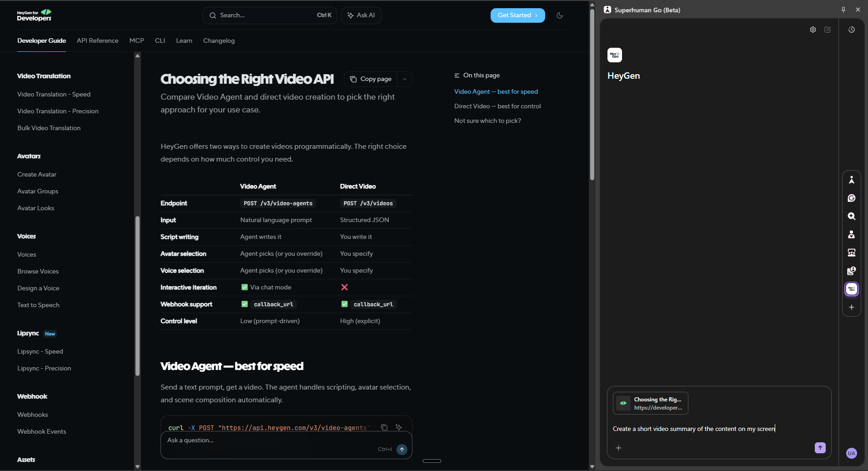868x471 pixels.
Task: Select the HeyGen agent in rail
Action: [x=852, y=289]
